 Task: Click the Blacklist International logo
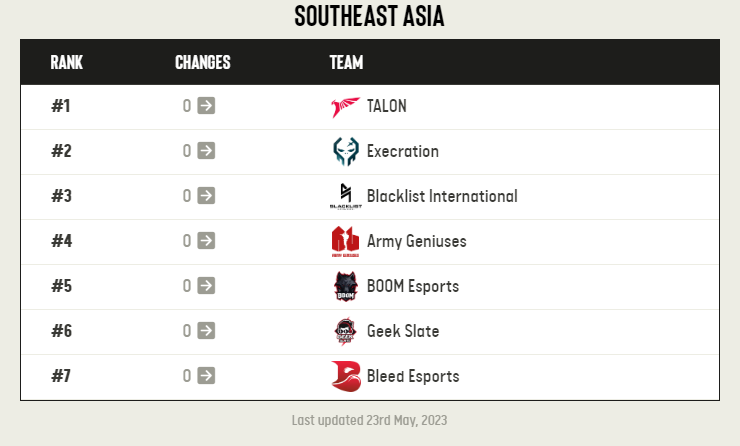tap(345, 196)
